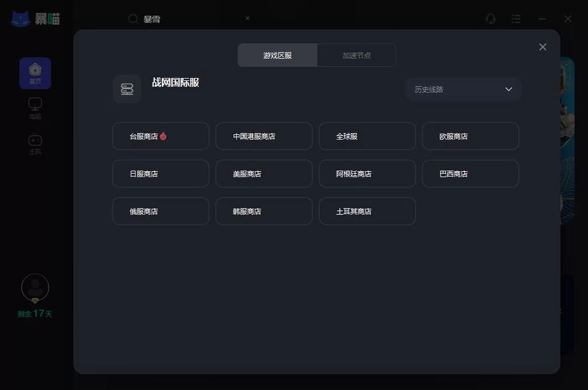This screenshot has width=588, height=390.
Task: Select the 日服商店 server
Action: point(161,174)
